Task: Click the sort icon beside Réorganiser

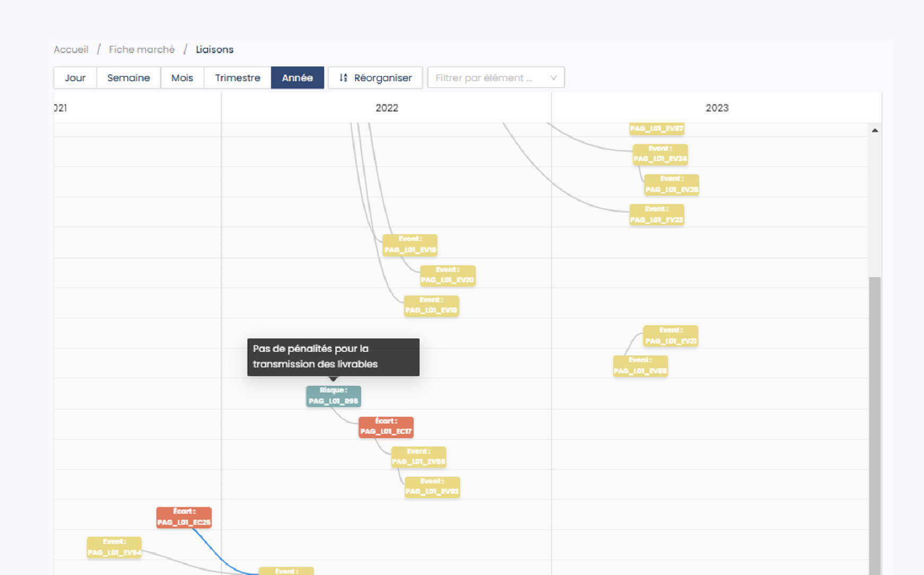Action: (343, 77)
